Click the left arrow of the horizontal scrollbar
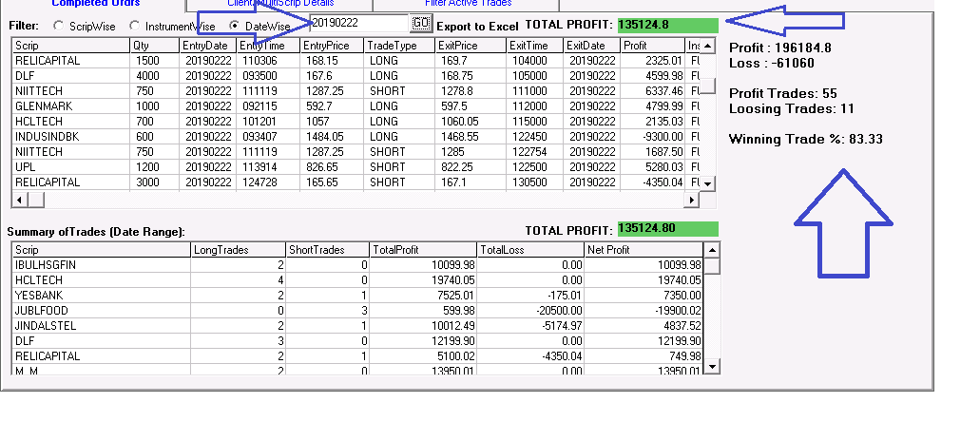Viewport: 980px width, 441px height. pyautogui.click(x=19, y=200)
